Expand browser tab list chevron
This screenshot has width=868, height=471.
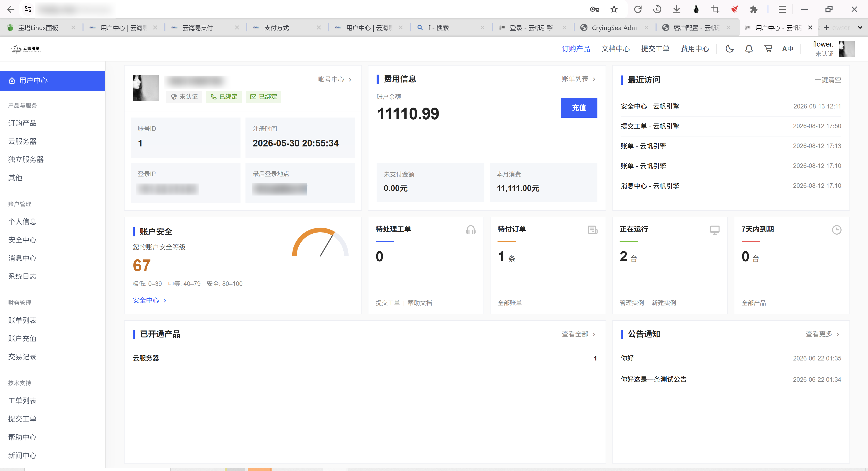[x=860, y=28]
